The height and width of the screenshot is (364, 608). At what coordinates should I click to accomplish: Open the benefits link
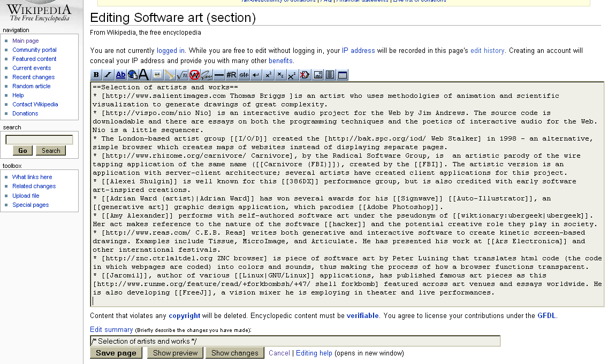click(281, 61)
